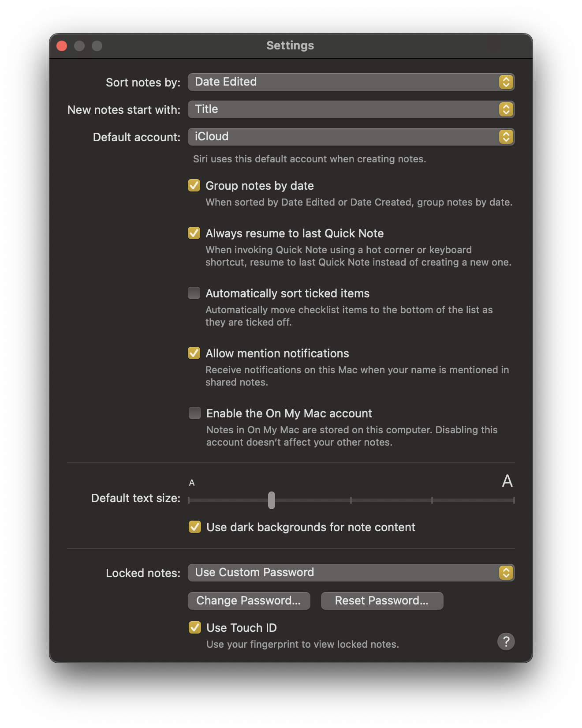The height and width of the screenshot is (728, 582).
Task: Click the Change Password button
Action: 249,601
